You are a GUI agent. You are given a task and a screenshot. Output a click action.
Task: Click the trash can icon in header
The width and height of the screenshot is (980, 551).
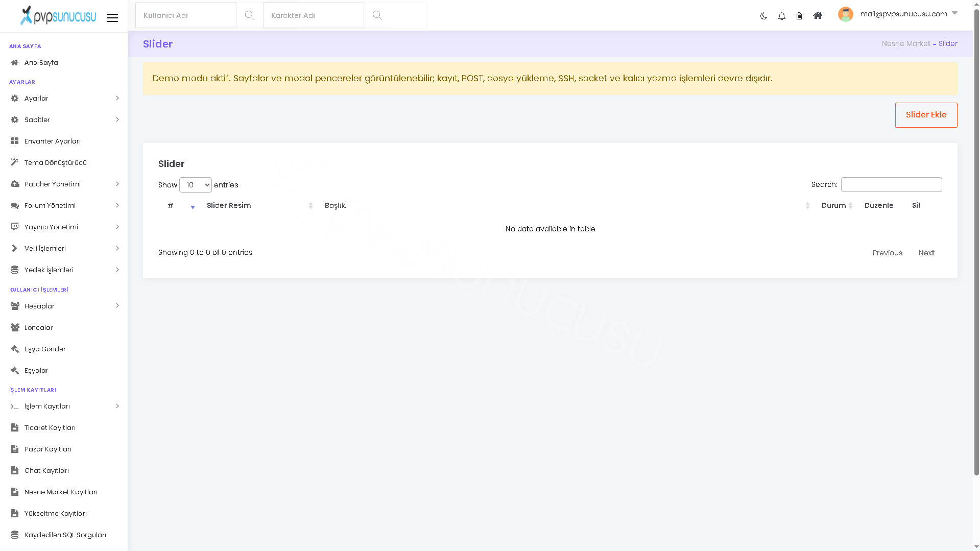click(799, 16)
